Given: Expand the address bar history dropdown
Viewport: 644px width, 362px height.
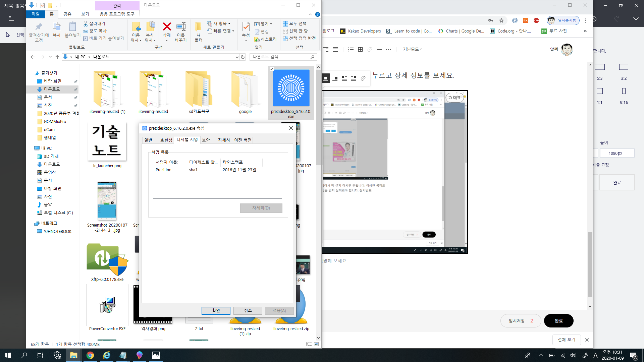Looking at the screenshot, I should [237, 57].
